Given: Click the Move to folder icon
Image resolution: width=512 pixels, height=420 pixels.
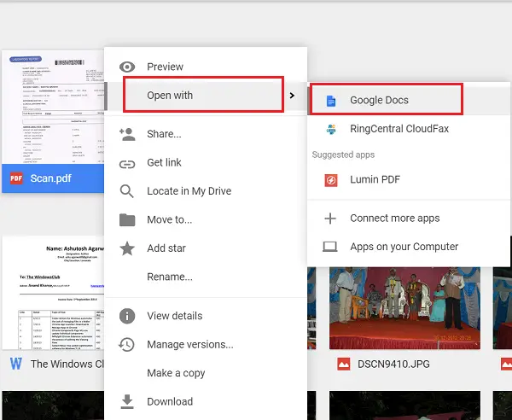Looking at the screenshot, I should point(127,220).
